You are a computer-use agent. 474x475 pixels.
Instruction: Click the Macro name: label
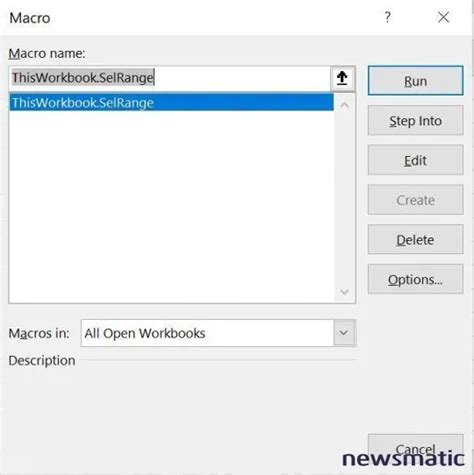(47, 53)
